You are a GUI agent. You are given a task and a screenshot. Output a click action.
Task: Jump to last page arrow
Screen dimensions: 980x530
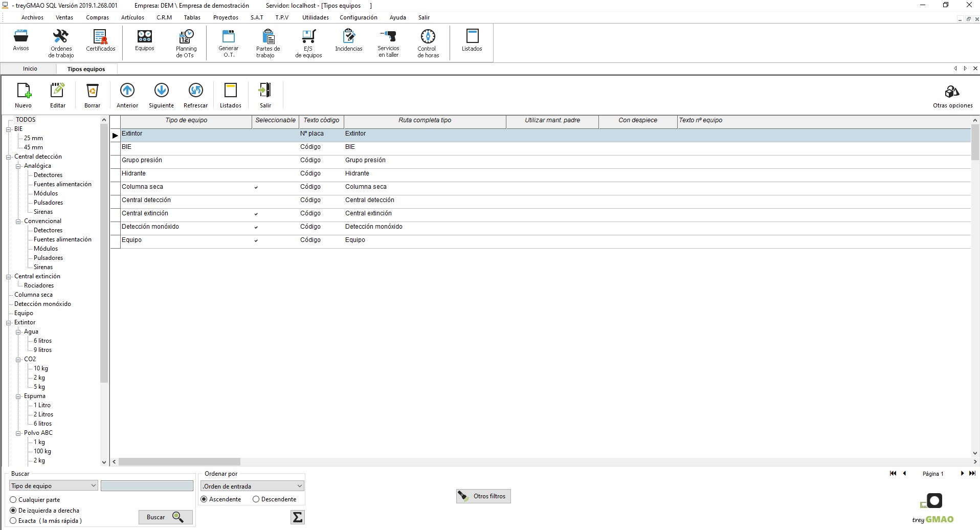[x=972, y=473]
